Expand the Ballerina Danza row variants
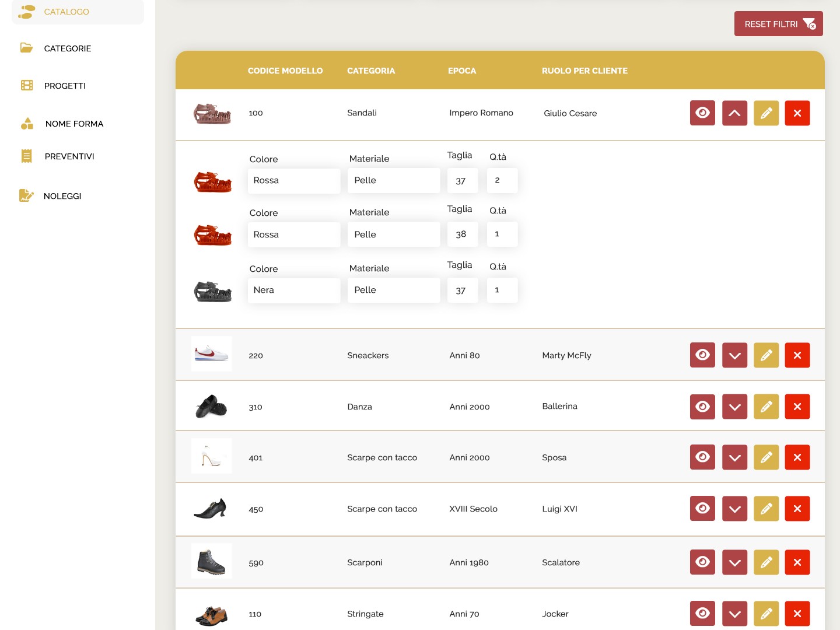The image size is (840, 630). coord(734,407)
